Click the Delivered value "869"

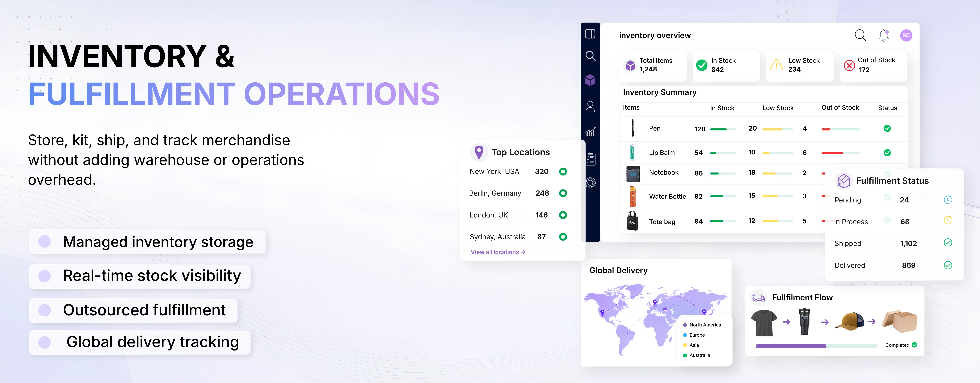click(x=908, y=265)
